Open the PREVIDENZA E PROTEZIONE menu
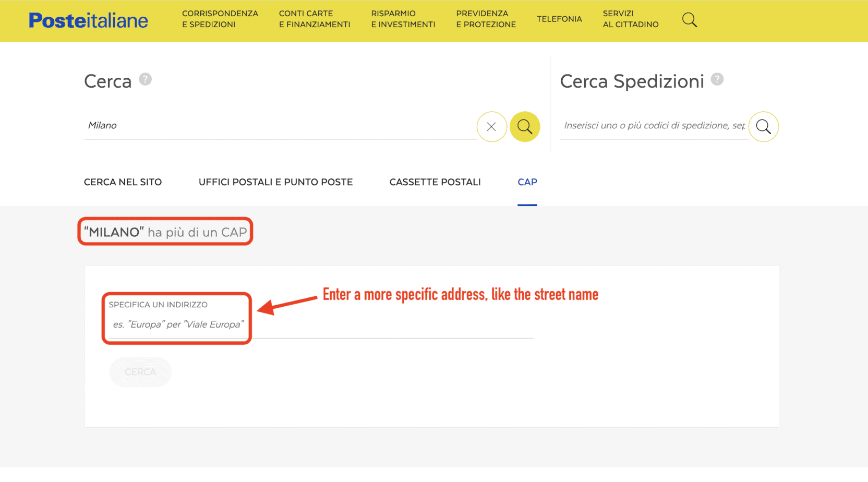Image resolution: width=868 pixels, height=482 pixels. pyautogui.click(x=485, y=19)
